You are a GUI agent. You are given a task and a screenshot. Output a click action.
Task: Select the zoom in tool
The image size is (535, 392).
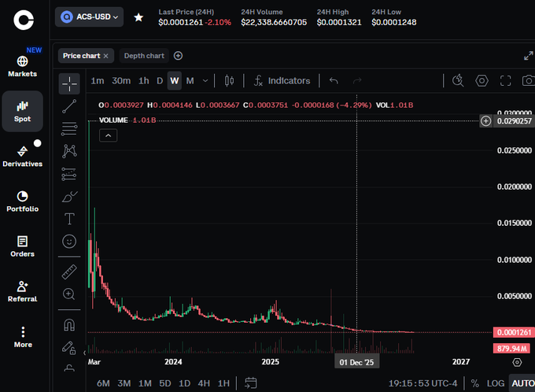(x=69, y=294)
